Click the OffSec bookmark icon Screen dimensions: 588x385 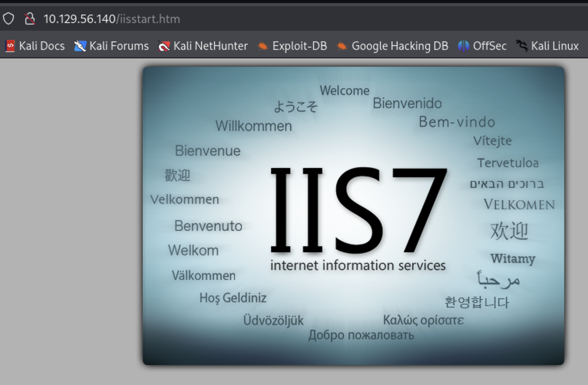(x=463, y=46)
